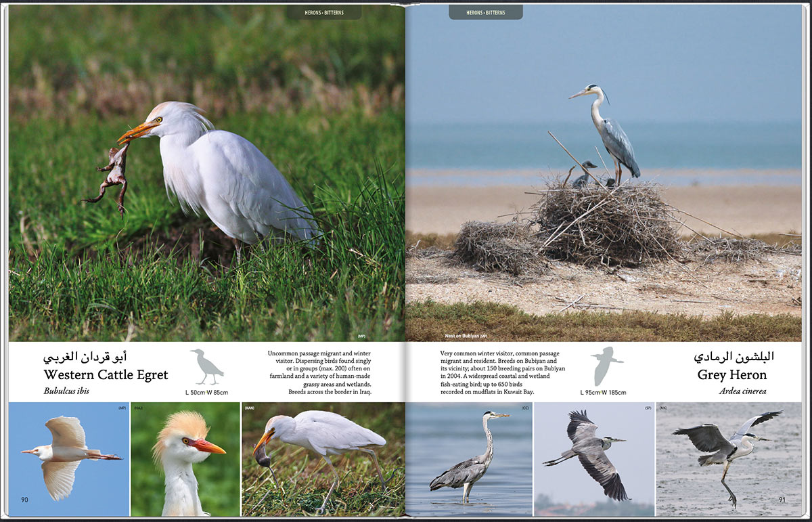
Task: Click the Nest on Bubiyan caption
Action: tap(466, 336)
